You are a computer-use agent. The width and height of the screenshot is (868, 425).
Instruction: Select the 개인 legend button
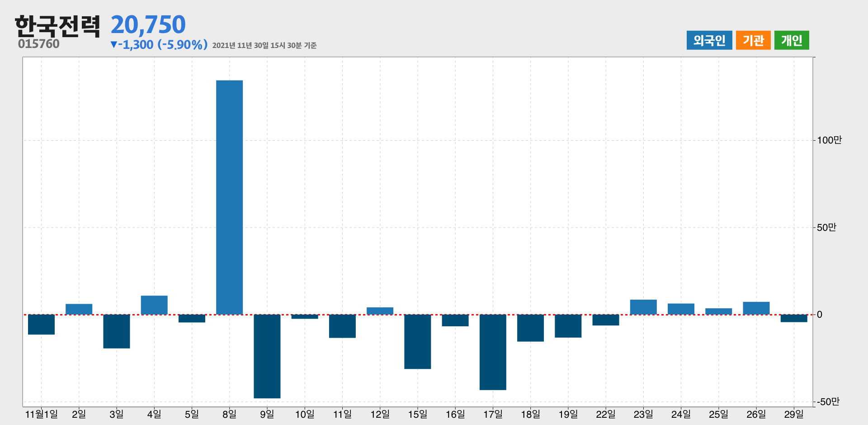coord(792,40)
